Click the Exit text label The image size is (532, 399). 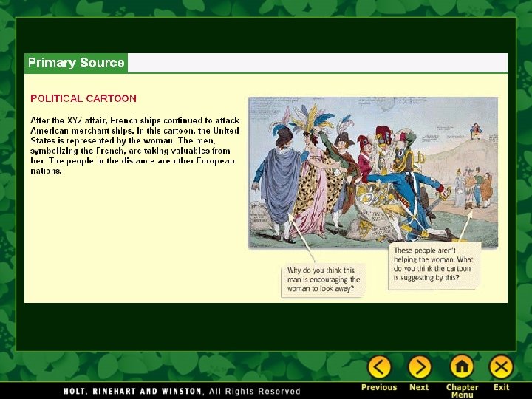501,387
